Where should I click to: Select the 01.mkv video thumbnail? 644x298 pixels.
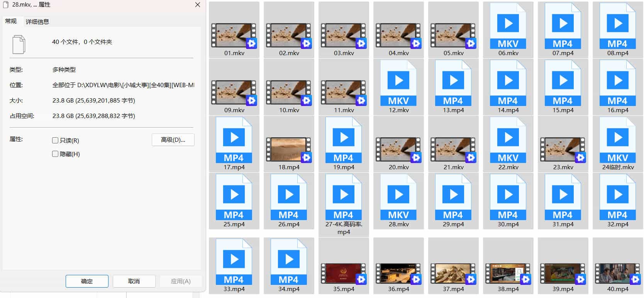(234, 35)
